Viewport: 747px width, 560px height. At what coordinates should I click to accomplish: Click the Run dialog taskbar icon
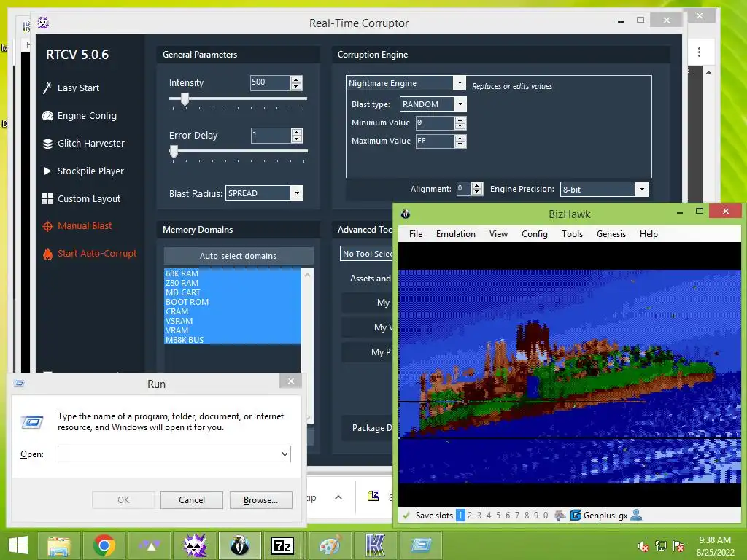(x=421, y=545)
